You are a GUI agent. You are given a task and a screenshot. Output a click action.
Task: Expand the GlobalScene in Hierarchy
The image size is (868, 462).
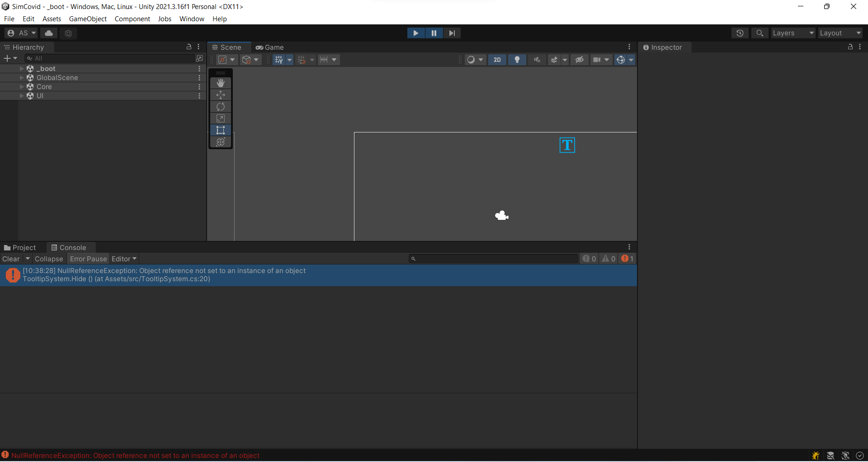point(21,77)
